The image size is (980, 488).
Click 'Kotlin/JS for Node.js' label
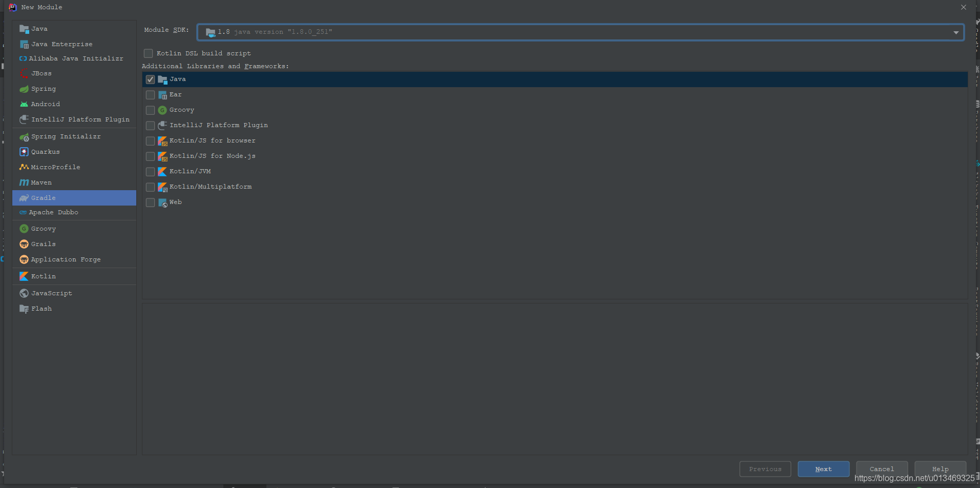213,156
